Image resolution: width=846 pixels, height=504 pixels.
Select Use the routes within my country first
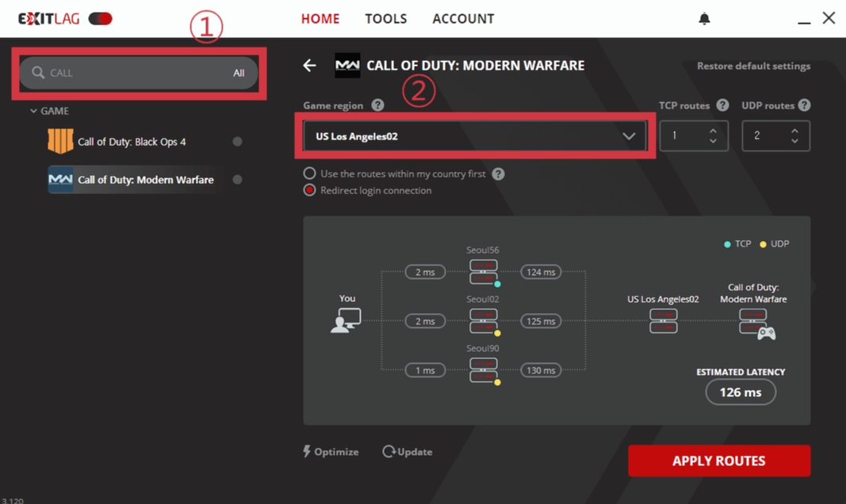tap(309, 174)
